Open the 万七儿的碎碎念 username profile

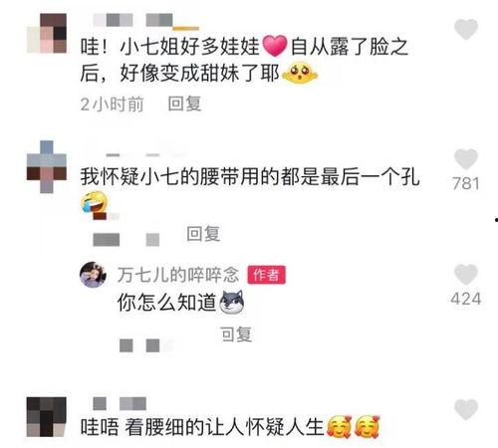click(x=178, y=275)
